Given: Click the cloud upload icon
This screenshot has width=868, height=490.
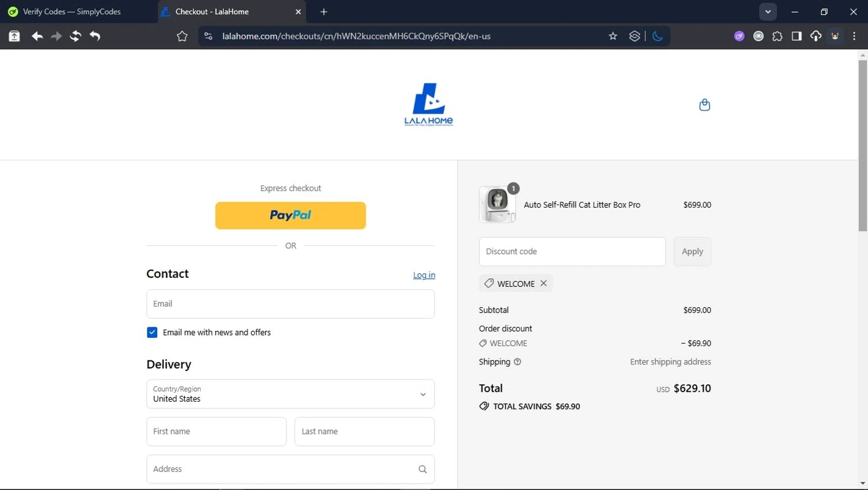Looking at the screenshot, I should point(815,36).
